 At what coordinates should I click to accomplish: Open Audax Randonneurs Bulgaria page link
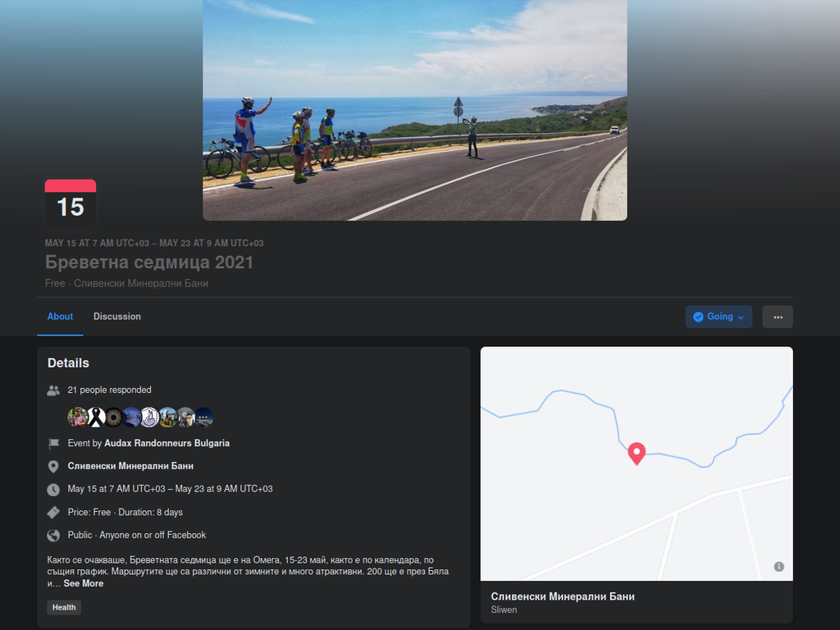(167, 443)
